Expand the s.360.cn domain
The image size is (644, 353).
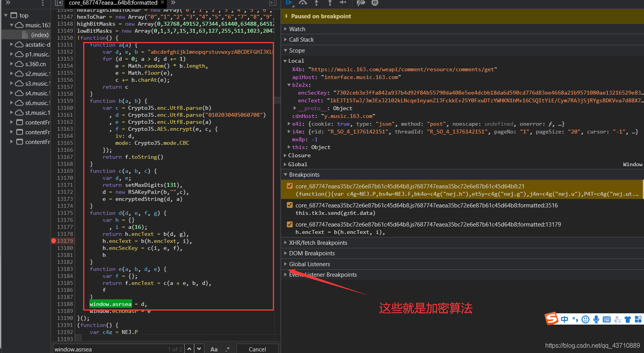pyautogui.click(x=12, y=64)
